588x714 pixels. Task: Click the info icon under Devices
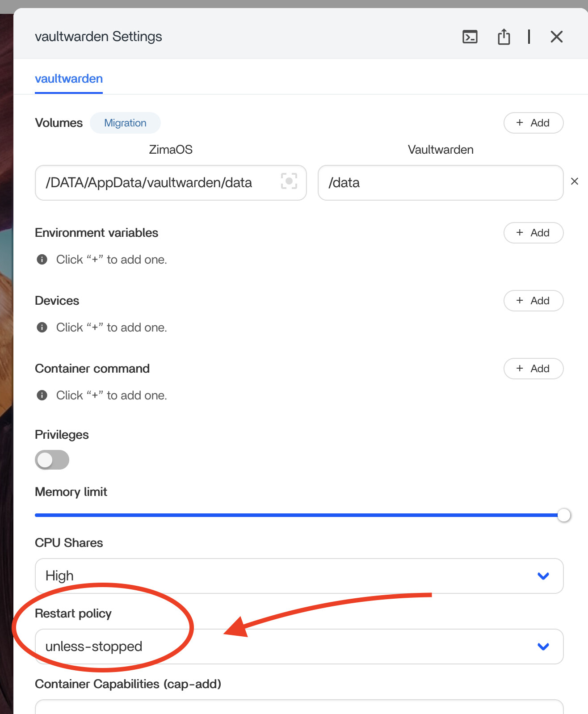(x=42, y=328)
